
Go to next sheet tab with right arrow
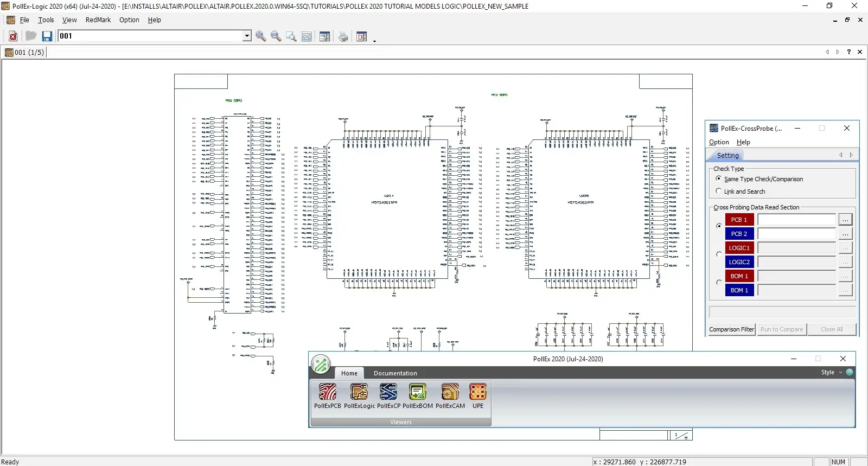tap(838, 52)
